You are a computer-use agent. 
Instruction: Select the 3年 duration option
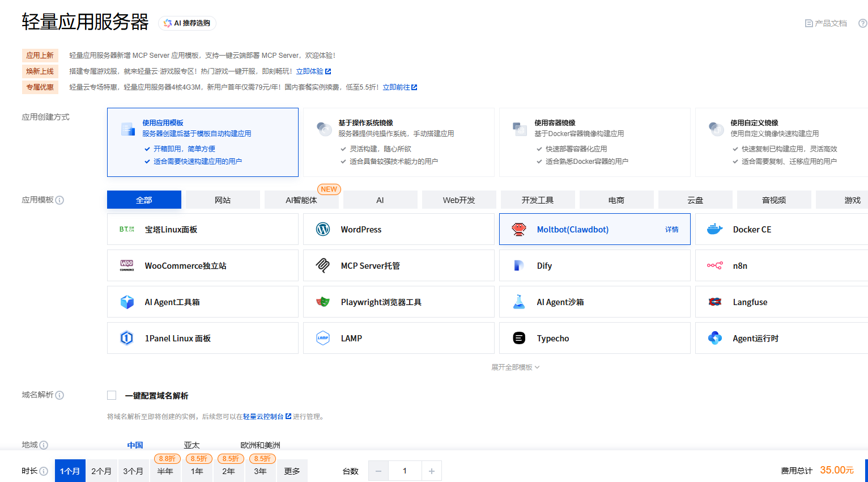pos(261,471)
